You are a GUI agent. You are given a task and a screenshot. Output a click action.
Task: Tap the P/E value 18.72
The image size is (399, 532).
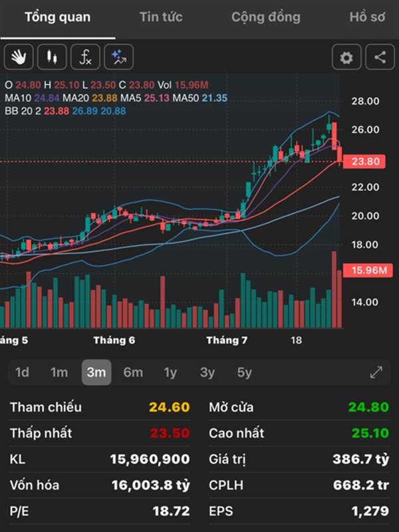click(172, 511)
